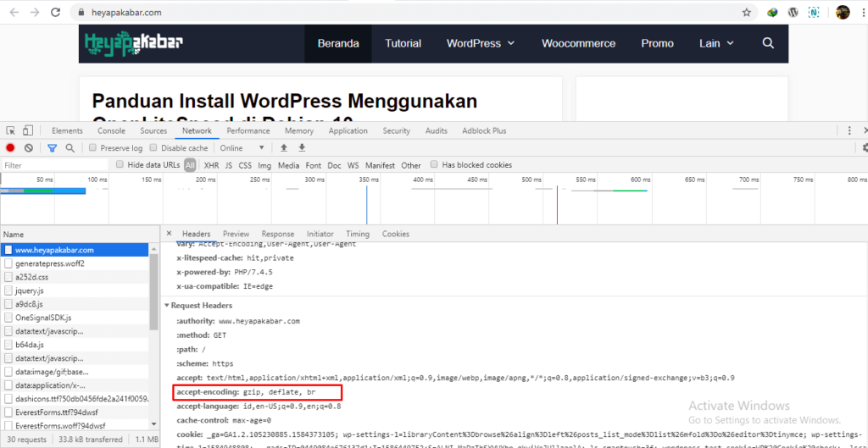Image resolution: width=868 pixels, height=448 pixels.
Task: Filter requests by Font
Action: (x=314, y=165)
